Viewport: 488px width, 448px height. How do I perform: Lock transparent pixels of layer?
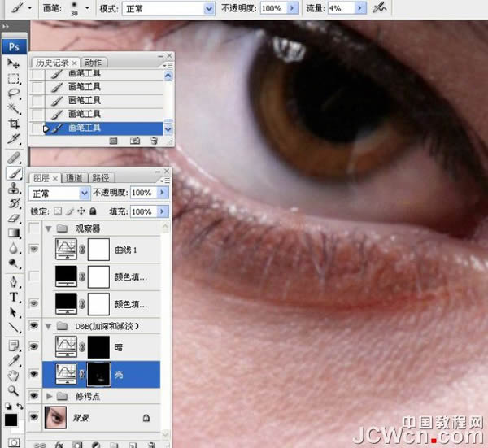58,211
